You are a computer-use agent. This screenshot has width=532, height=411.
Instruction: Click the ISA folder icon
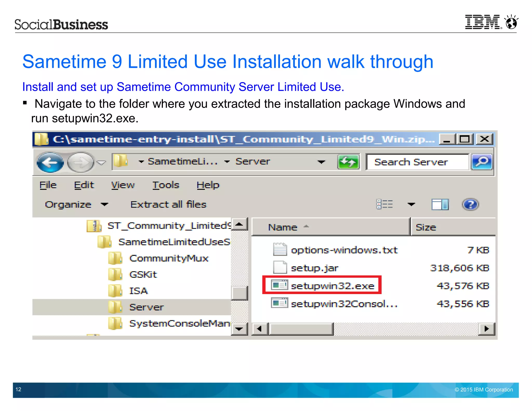pos(115,290)
